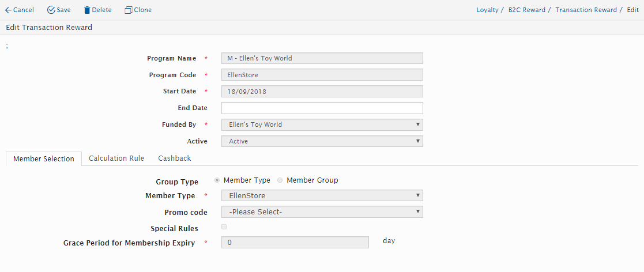
Task: Open Transaction Reward breadcrumb link
Action: pyautogui.click(x=586, y=10)
